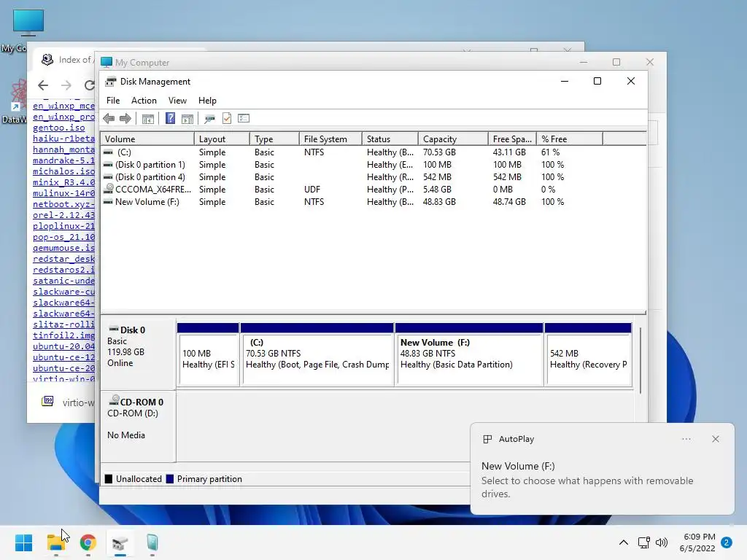
Task: Open the Help menu
Action: [x=207, y=101]
